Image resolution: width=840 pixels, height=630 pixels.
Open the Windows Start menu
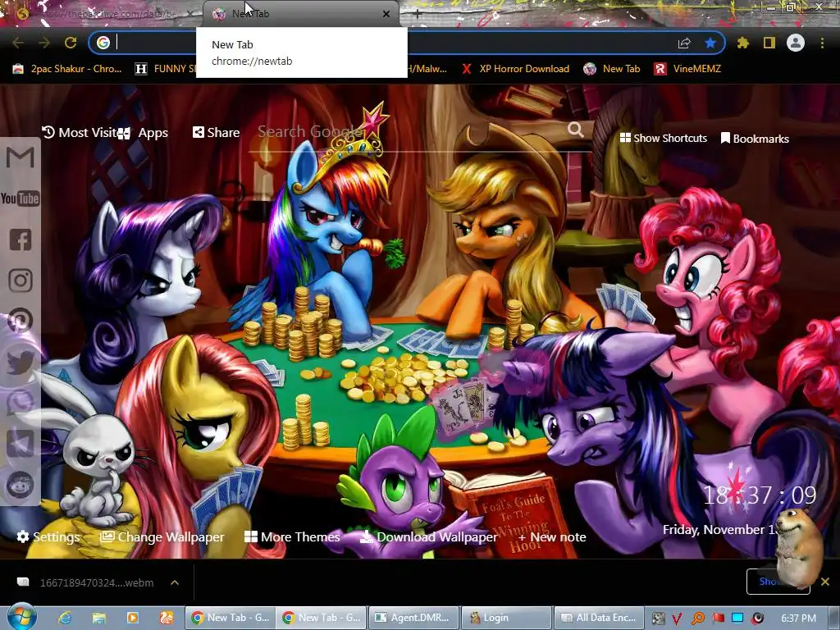21,617
